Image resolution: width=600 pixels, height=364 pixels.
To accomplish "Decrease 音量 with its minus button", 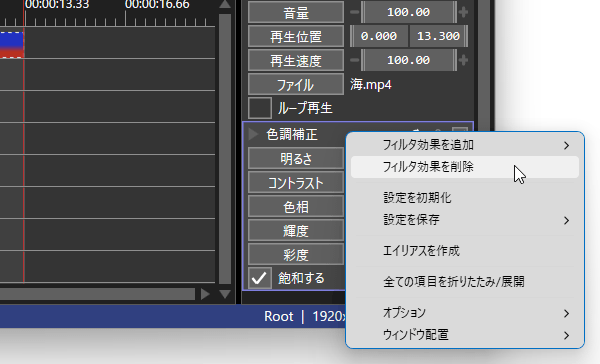I will click(355, 12).
